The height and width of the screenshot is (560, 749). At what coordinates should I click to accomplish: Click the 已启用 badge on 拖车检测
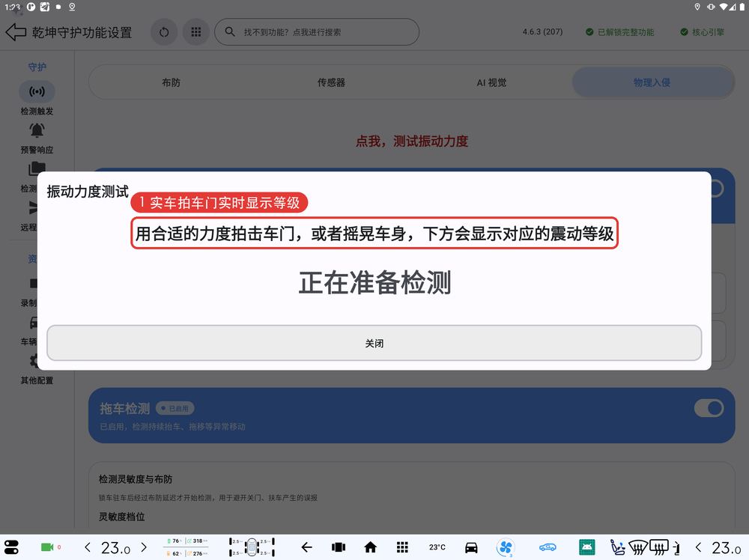[175, 408]
